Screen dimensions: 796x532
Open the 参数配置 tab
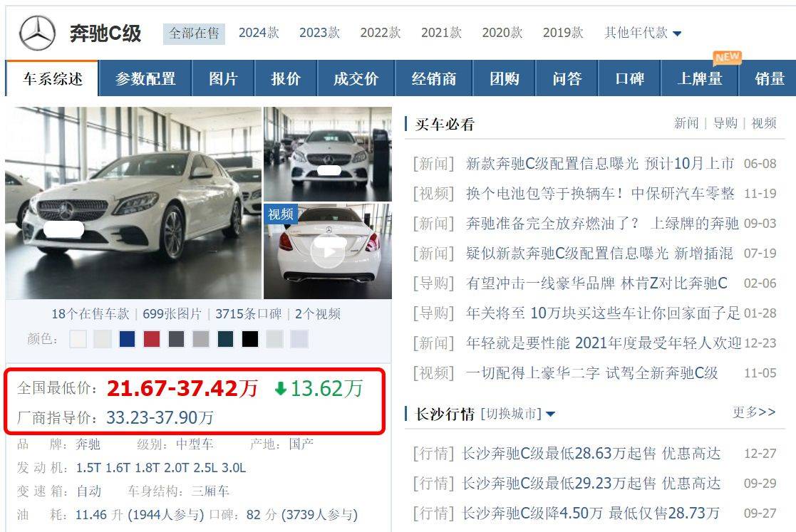(x=145, y=78)
